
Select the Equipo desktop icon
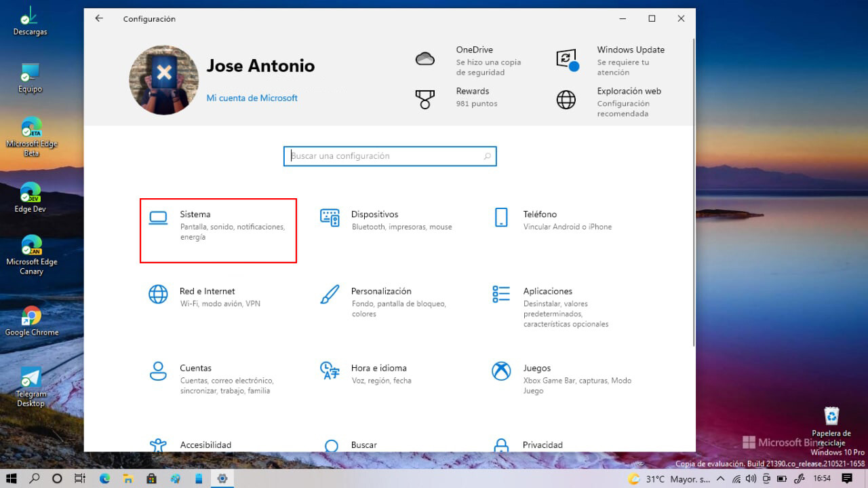click(30, 78)
